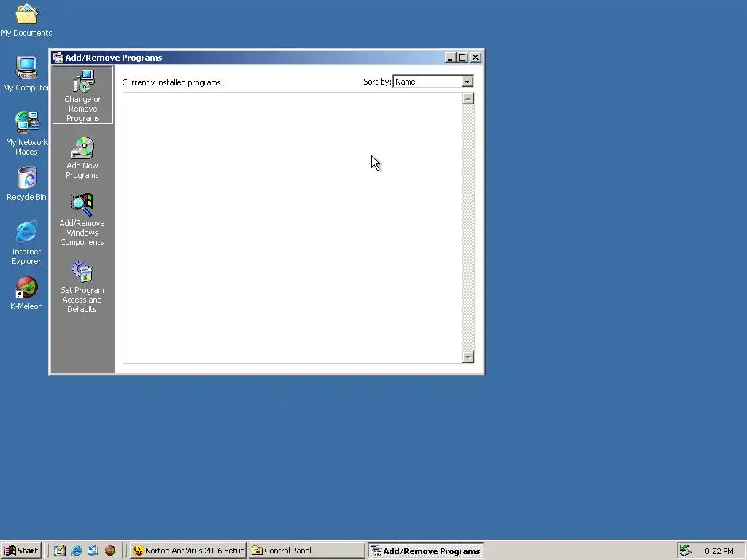Select My Computer desktop icon
747x560 pixels.
pos(26,74)
